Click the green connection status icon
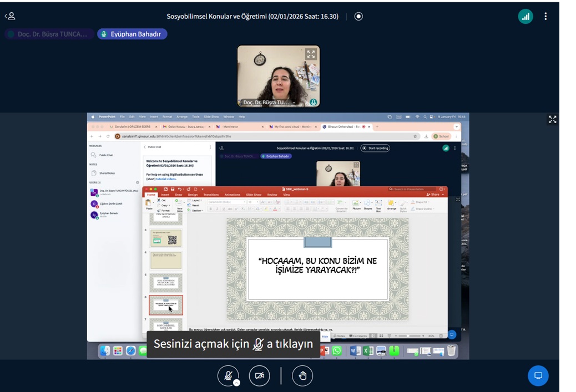 (x=525, y=17)
